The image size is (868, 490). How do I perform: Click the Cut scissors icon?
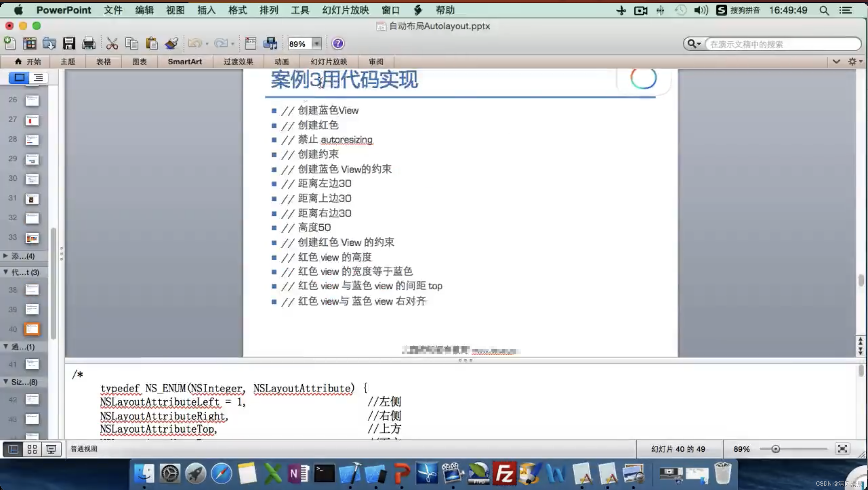[x=112, y=44]
